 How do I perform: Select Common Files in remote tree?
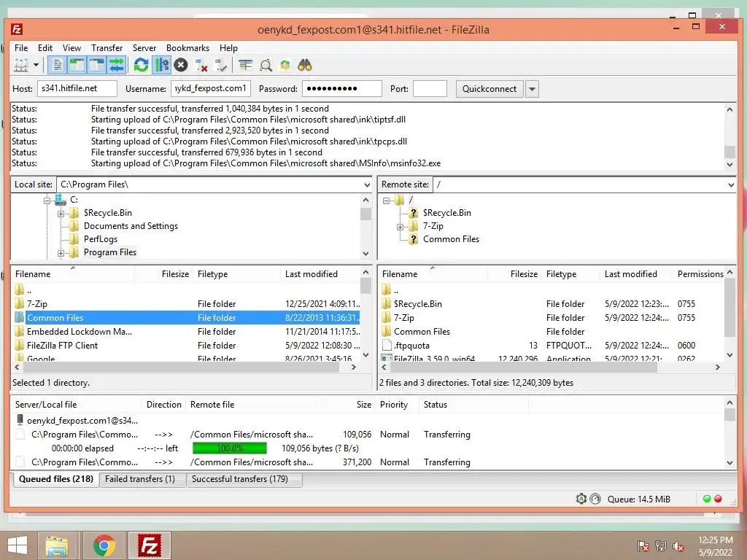coord(451,239)
